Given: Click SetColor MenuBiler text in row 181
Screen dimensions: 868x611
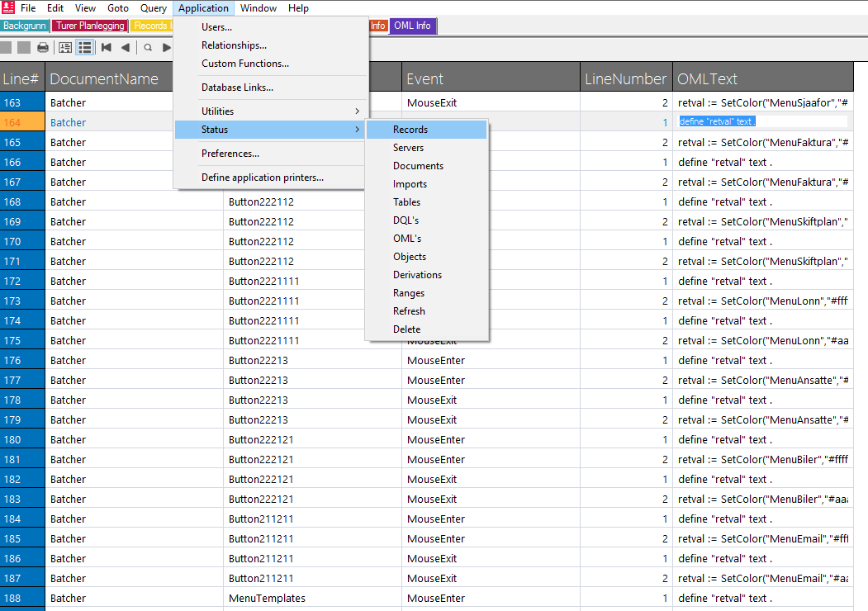Looking at the screenshot, I should tap(763, 459).
